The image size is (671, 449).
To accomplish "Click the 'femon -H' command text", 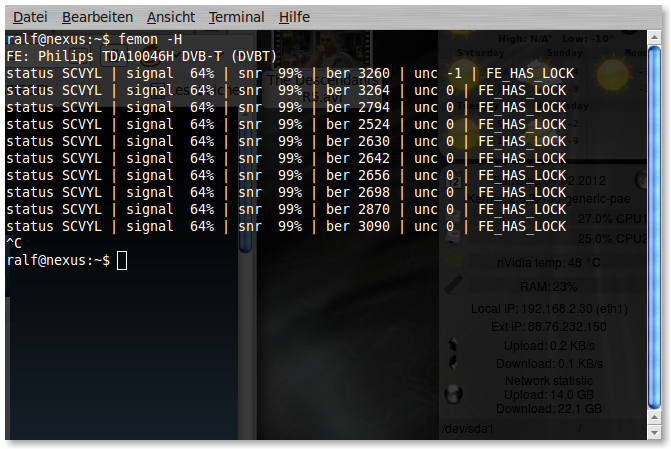I will 150,39.
